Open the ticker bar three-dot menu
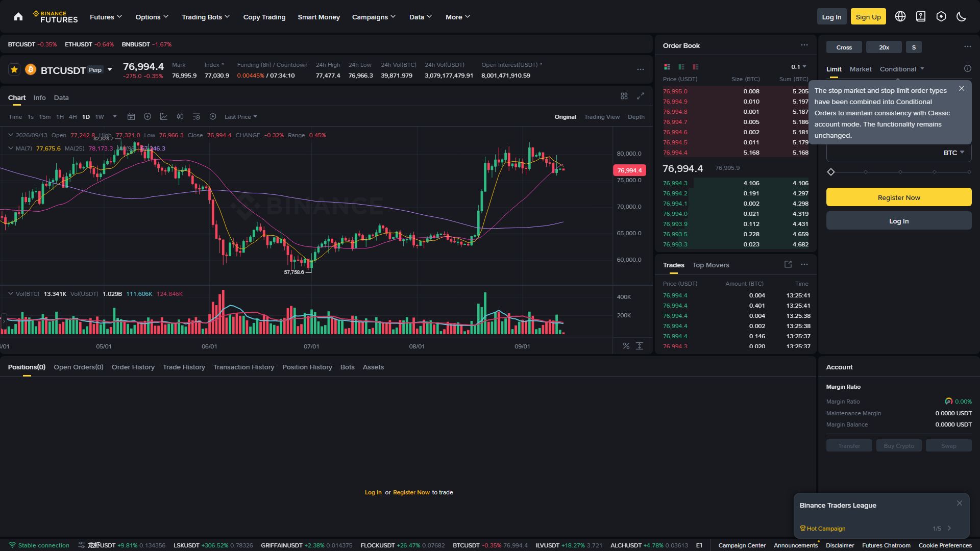This screenshot has width=980, height=551. (x=641, y=69)
